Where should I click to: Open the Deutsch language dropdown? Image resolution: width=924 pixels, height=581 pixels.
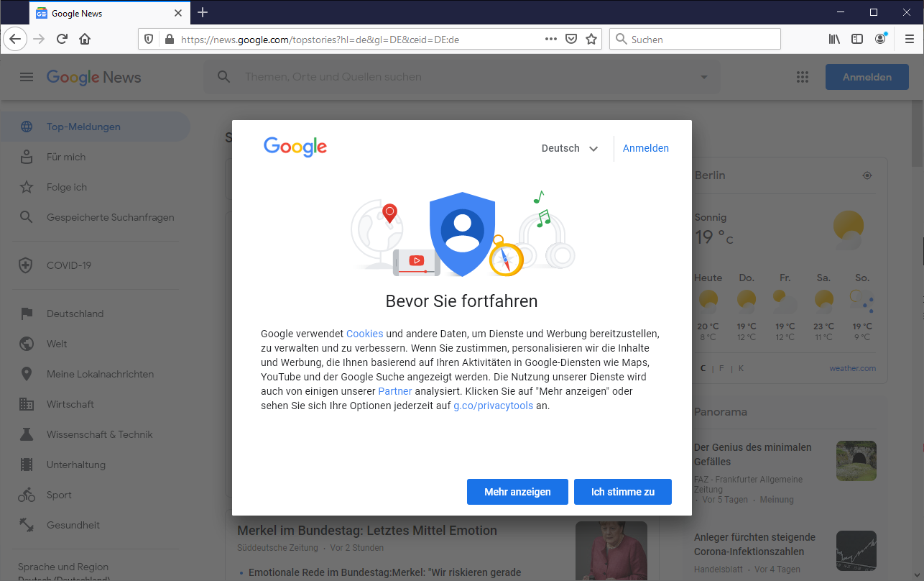coord(570,148)
